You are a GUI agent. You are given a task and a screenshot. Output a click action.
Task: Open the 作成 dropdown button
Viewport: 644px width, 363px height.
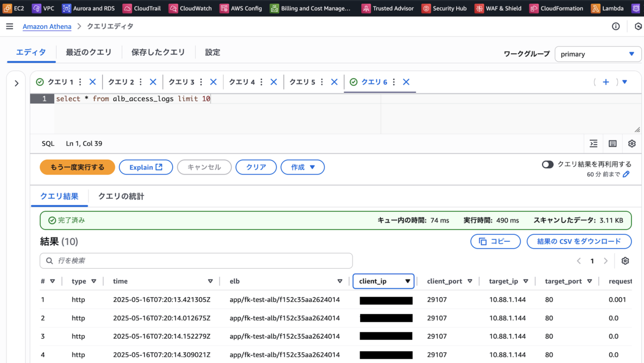tap(302, 167)
